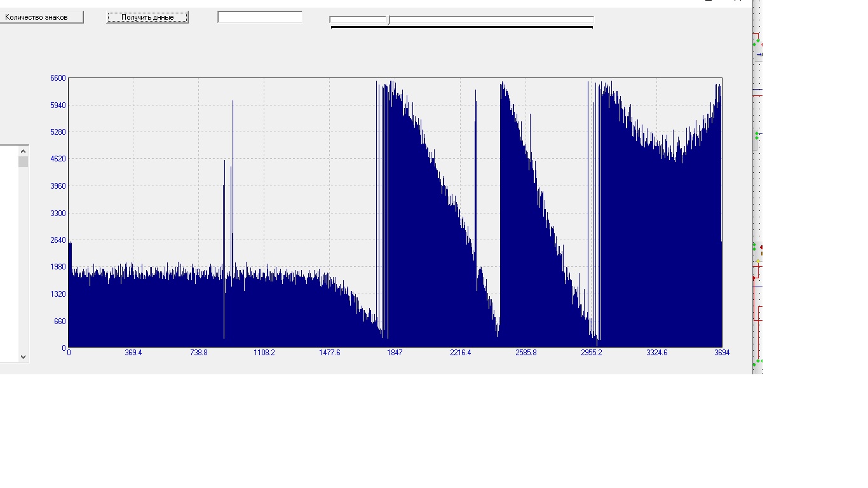Image resolution: width=868 pixels, height=488 pixels.
Task: Click the x-axis label 2585.8
Action: [x=526, y=353]
